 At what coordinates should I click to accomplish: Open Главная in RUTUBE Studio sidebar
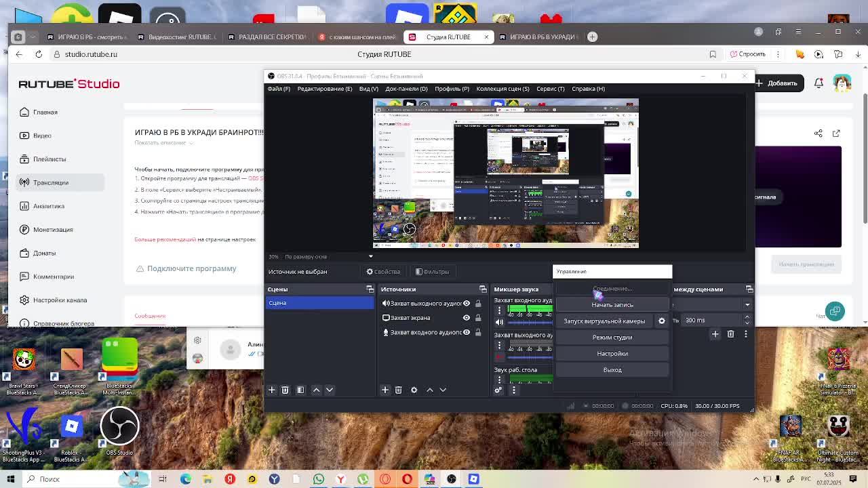coord(45,112)
